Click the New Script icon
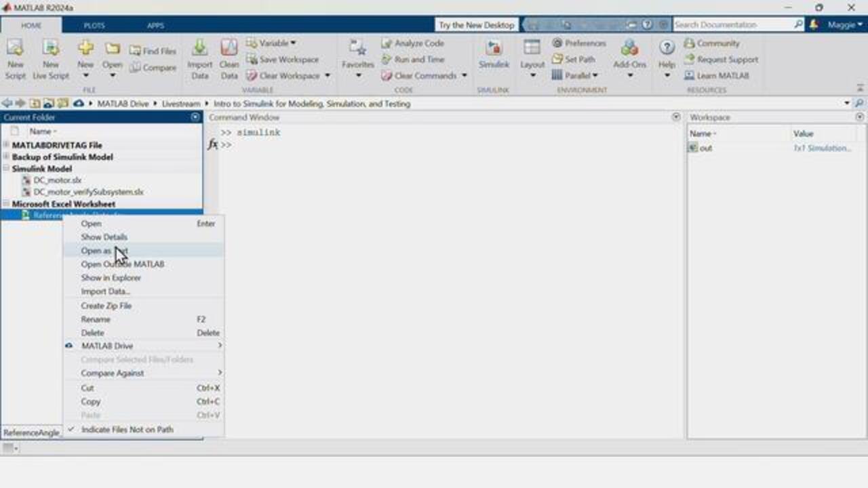This screenshot has height=488, width=868. click(15, 49)
